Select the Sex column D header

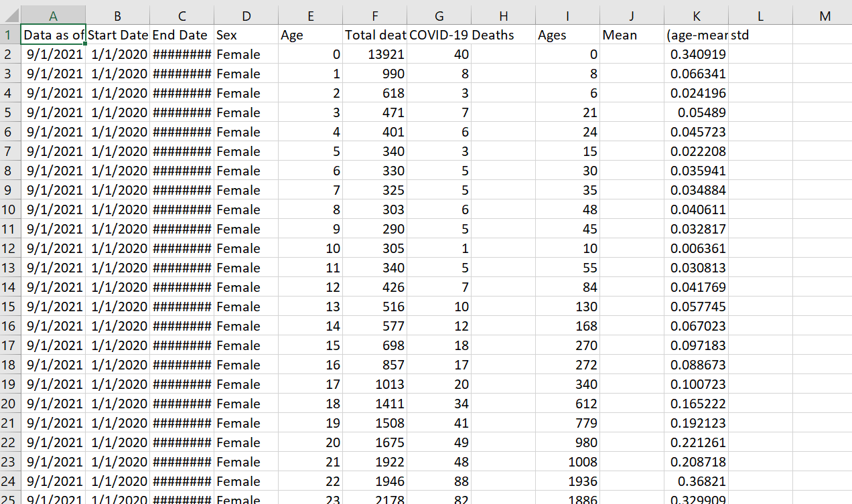click(x=246, y=15)
